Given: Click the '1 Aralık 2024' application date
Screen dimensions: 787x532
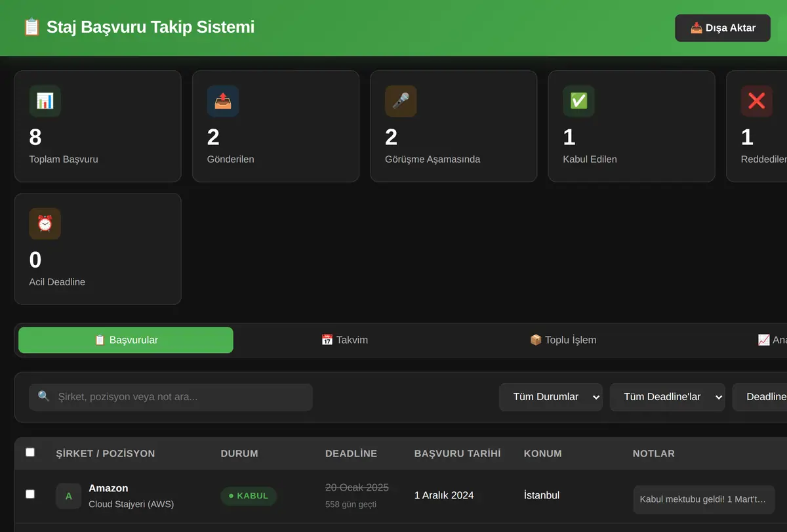Looking at the screenshot, I should 444,495.
